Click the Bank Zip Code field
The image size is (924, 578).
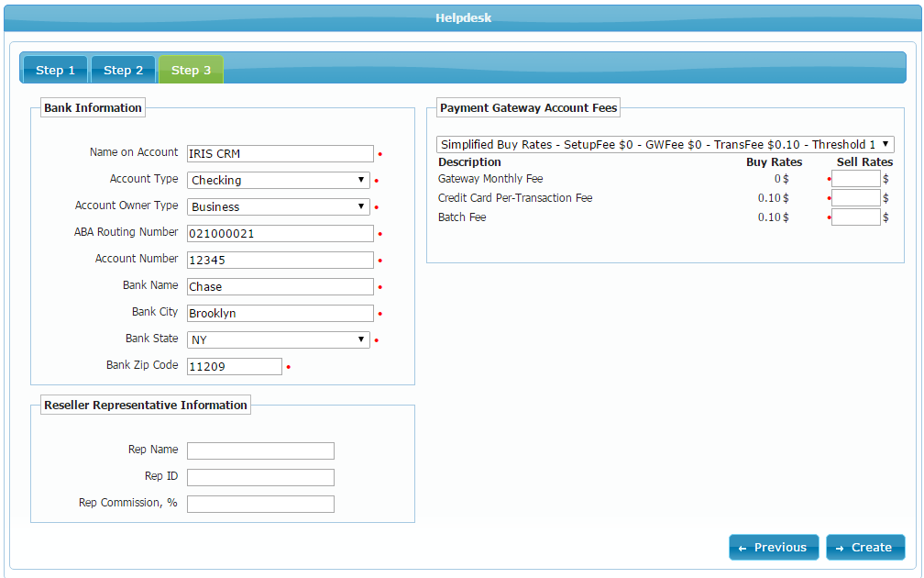234,367
